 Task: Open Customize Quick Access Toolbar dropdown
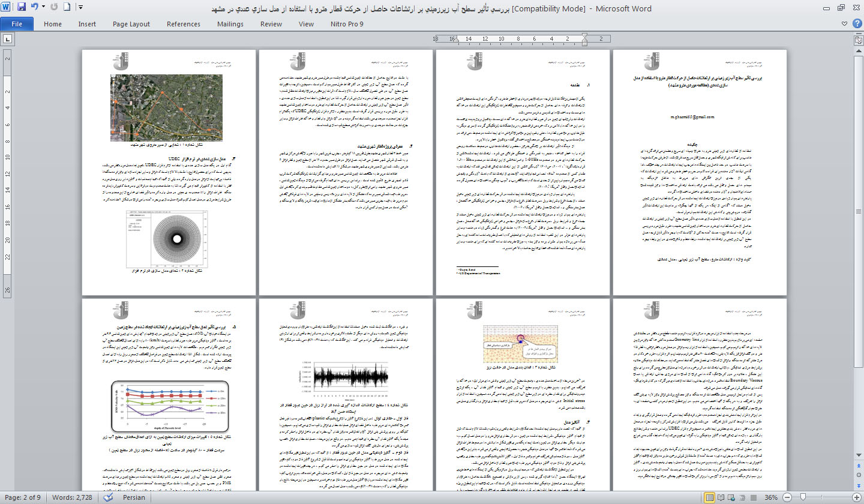coord(80,7)
